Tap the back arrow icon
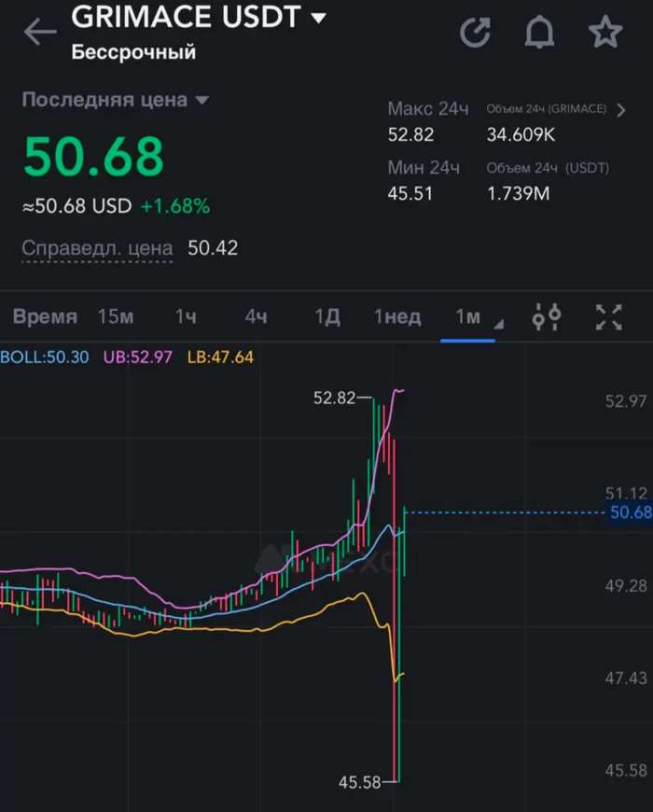653x812 pixels. click(39, 32)
